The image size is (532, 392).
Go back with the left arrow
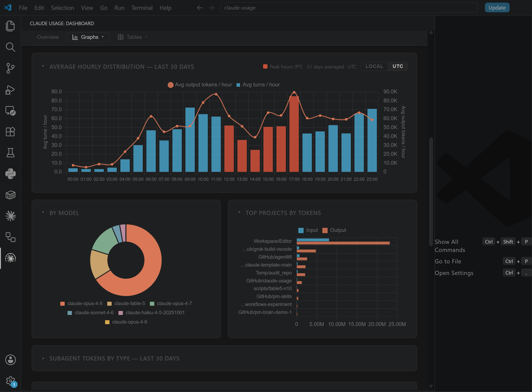coord(200,8)
